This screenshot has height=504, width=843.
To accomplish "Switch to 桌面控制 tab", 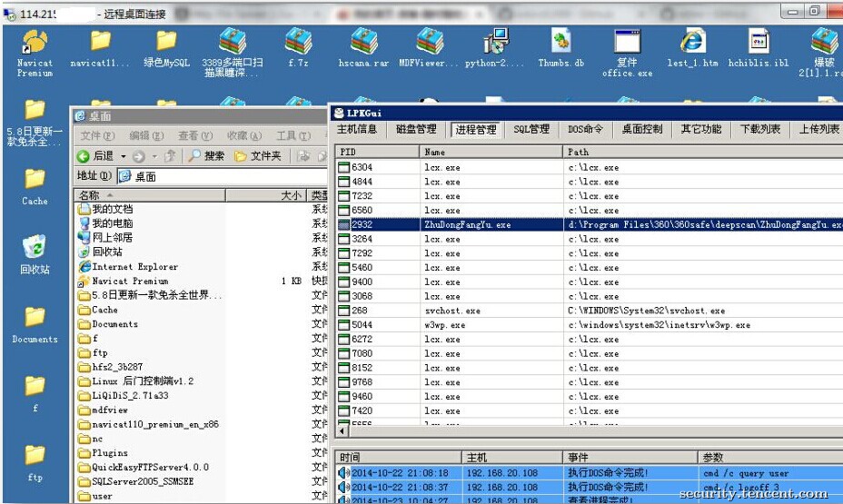I will (642, 129).
